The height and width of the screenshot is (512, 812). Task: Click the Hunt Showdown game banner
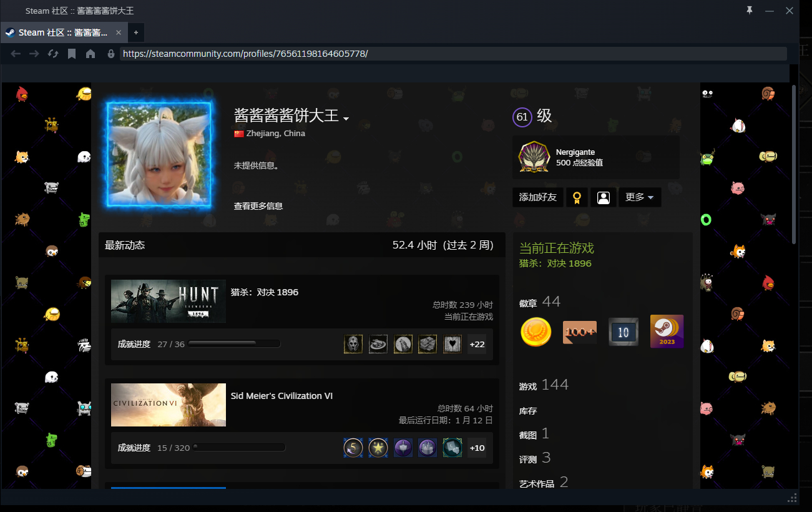tap(169, 301)
